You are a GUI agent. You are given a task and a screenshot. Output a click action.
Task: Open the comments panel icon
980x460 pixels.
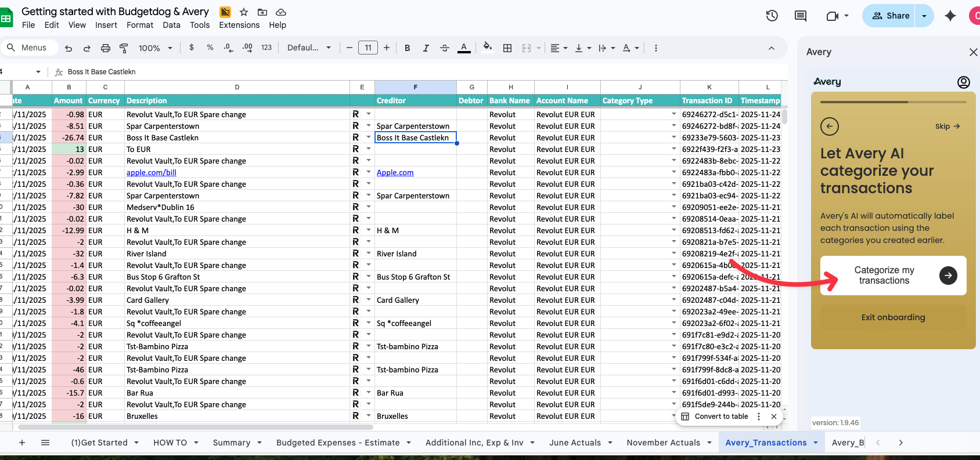[801, 16]
